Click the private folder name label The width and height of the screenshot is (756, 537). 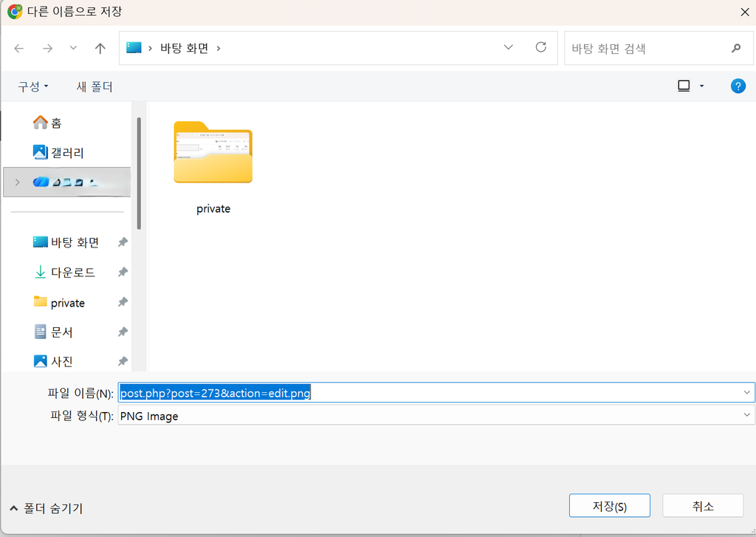point(213,209)
